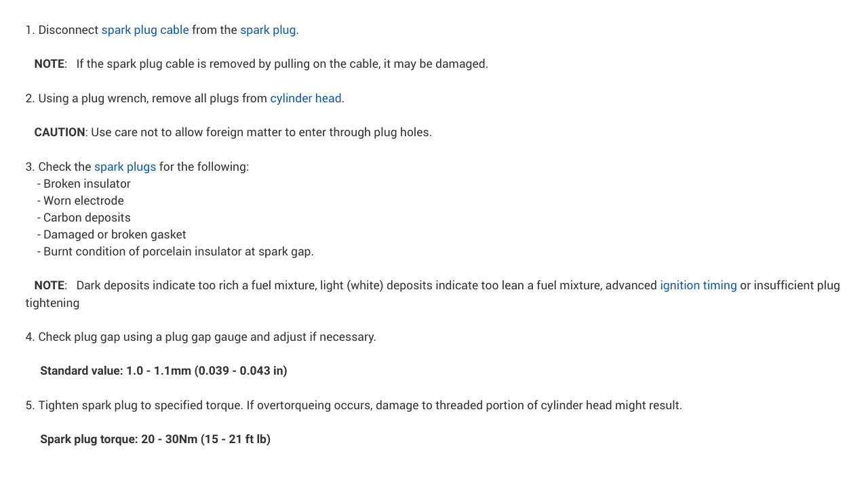Image resolution: width=868 pixels, height=477 pixels.
Task: Click the "NOTE" label about dark deposits
Action: [x=50, y=285]
